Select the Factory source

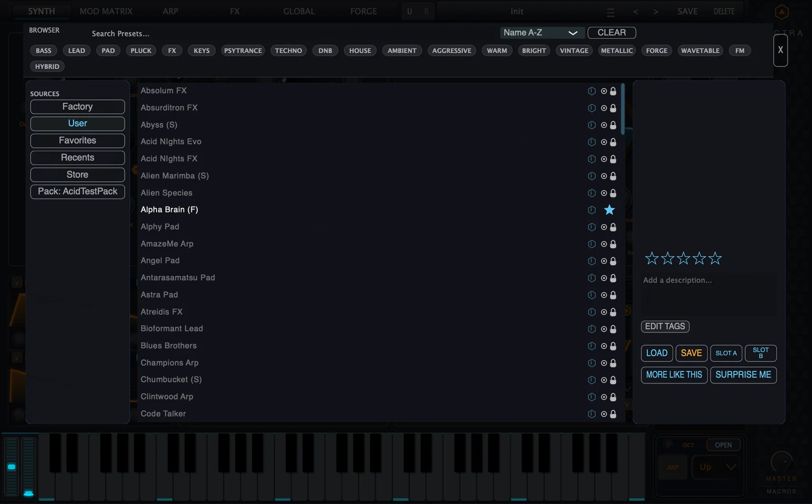tap(78, 107)
